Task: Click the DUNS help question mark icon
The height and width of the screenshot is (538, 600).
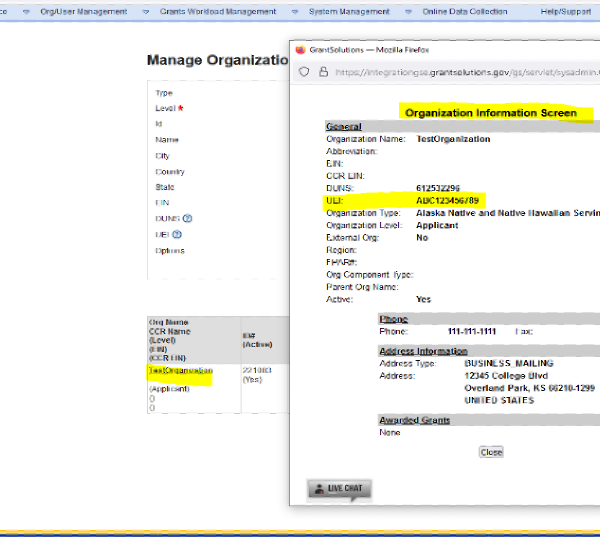Action: click(187, 219)
